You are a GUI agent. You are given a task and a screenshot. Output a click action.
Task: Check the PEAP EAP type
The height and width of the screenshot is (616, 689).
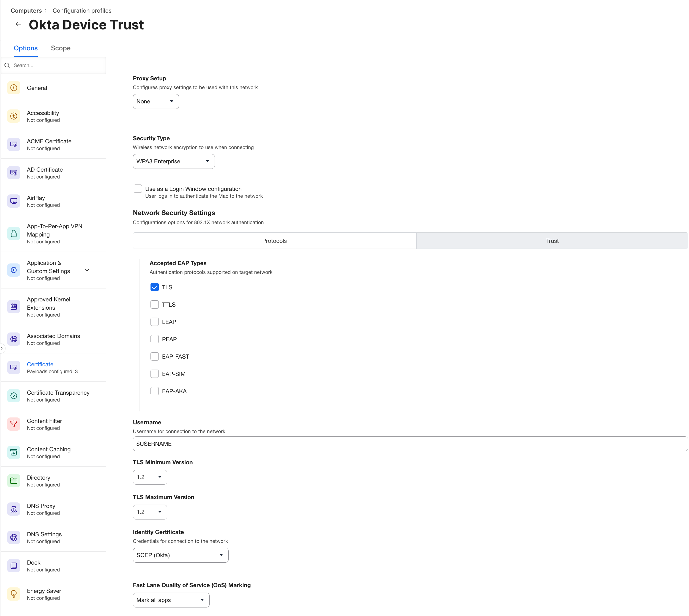point(154,339)
